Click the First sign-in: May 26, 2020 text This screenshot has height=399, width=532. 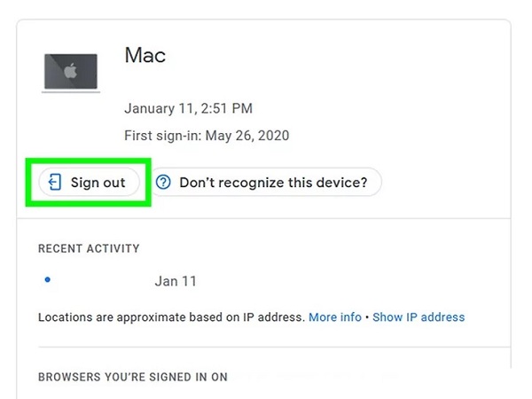(207, 136)
